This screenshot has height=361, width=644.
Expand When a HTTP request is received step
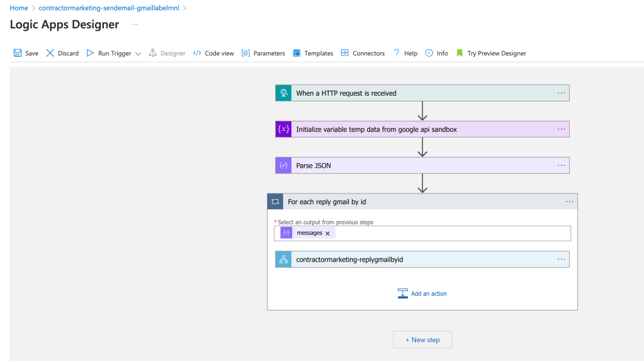(422, 93)
